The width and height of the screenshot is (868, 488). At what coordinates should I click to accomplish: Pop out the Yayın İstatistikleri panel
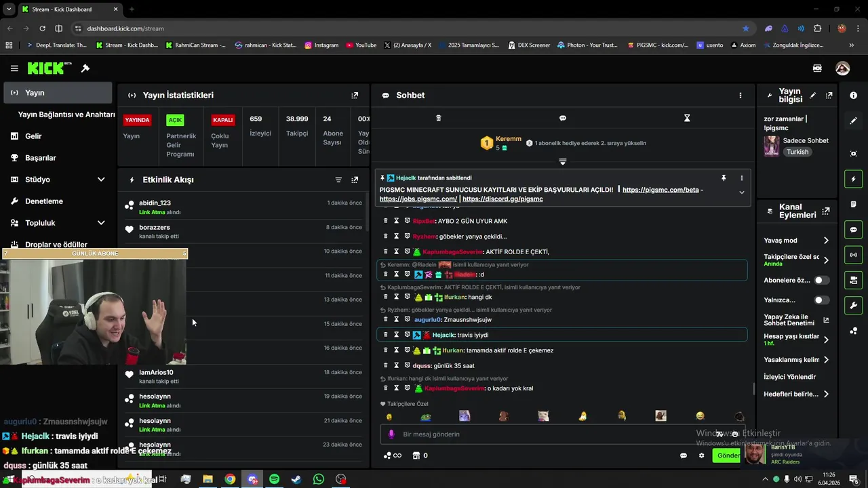click(355, 96)
